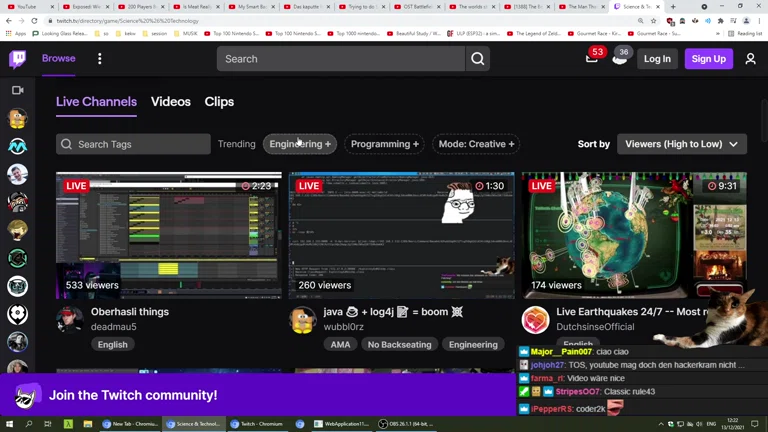Switch to the Clips tab
The image size is (768, 432).
coord(219,102)
